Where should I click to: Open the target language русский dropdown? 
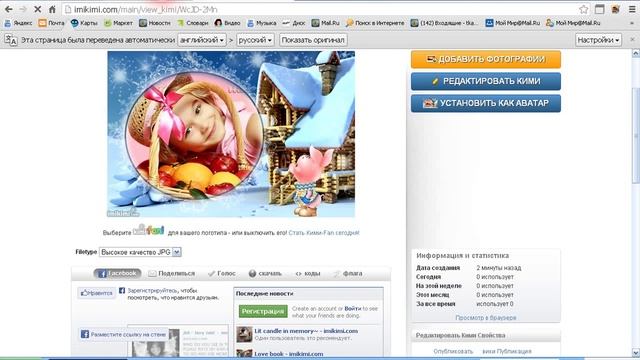tap(255, 40)
